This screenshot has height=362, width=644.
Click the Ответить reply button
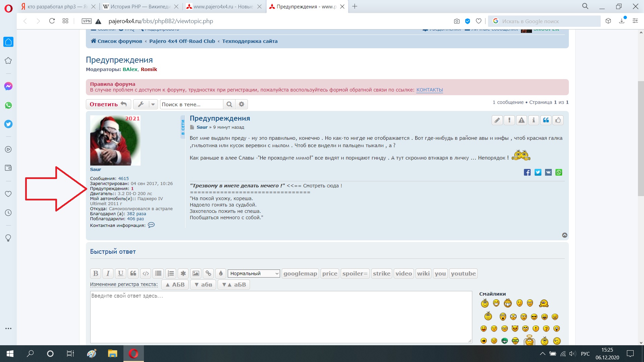point(108,104)
